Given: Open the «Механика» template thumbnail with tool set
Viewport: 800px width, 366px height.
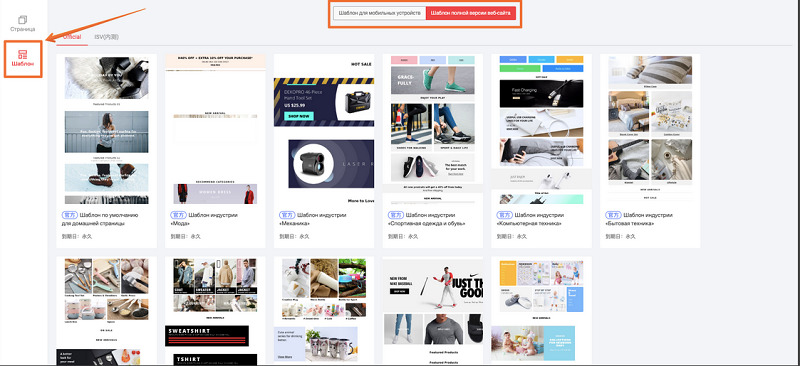Looking at the screenshot, I should coord(324,130).
